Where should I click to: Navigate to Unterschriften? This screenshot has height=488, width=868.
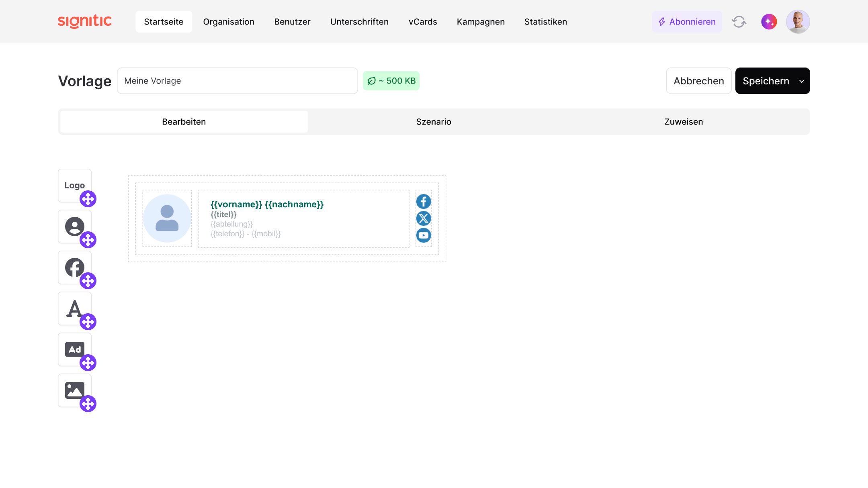point(359,22)
